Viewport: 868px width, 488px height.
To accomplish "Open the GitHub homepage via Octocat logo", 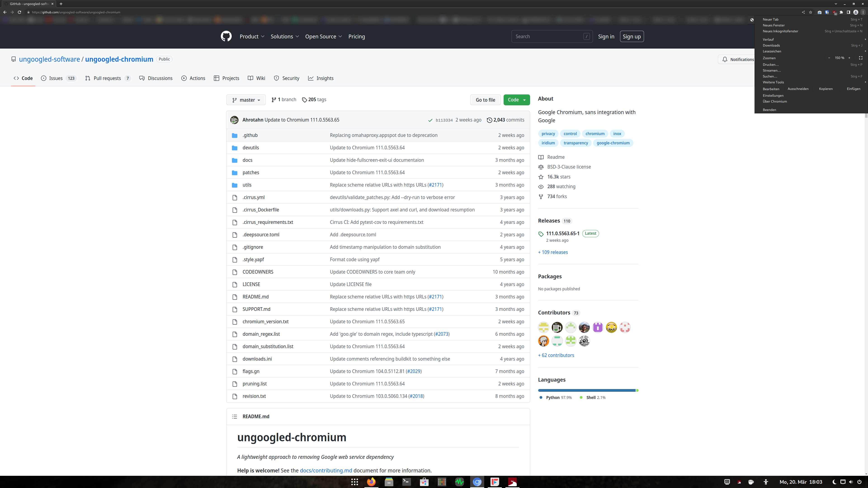I will coord(226,36).
